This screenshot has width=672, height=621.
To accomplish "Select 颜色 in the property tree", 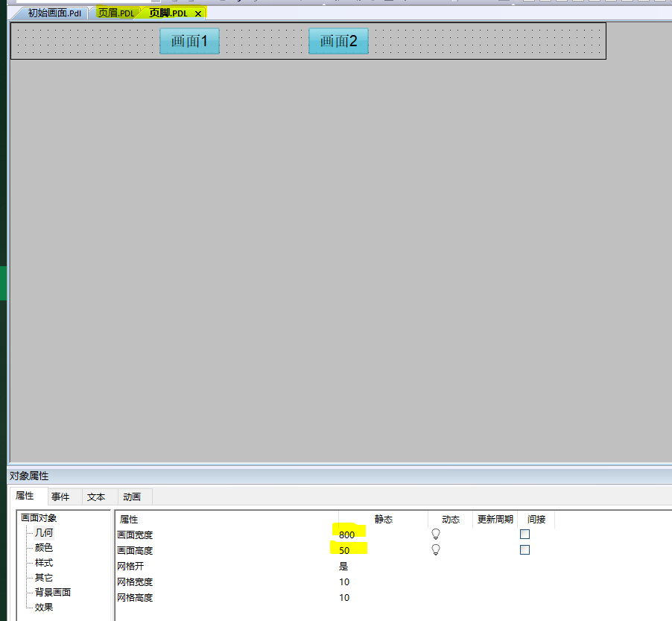I will [x=44, y=548].
